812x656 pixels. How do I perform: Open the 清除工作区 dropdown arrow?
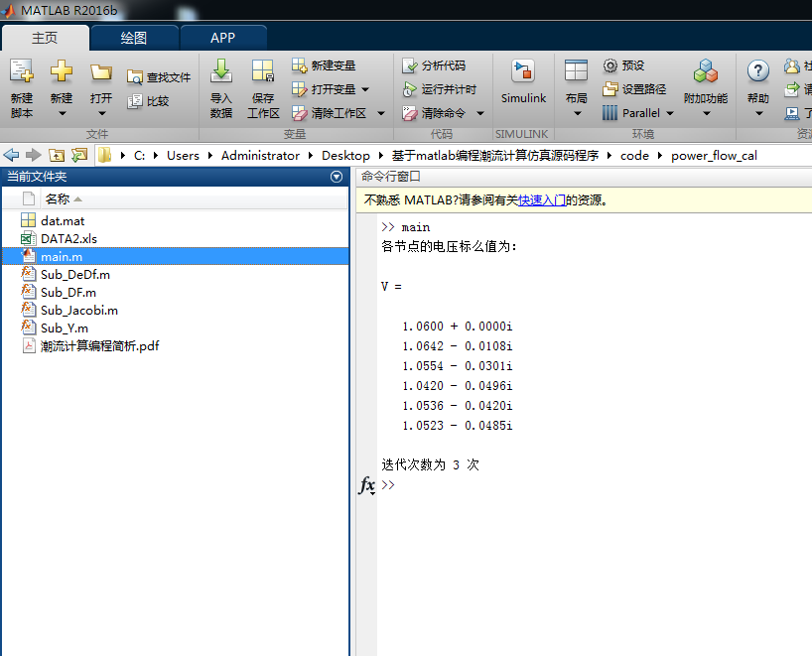point(381,113)
